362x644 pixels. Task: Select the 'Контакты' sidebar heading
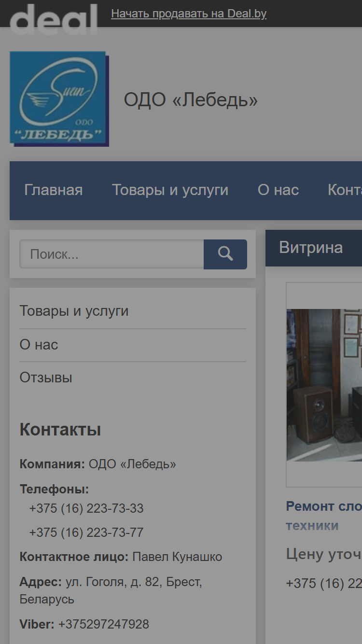tap(60, 429)
